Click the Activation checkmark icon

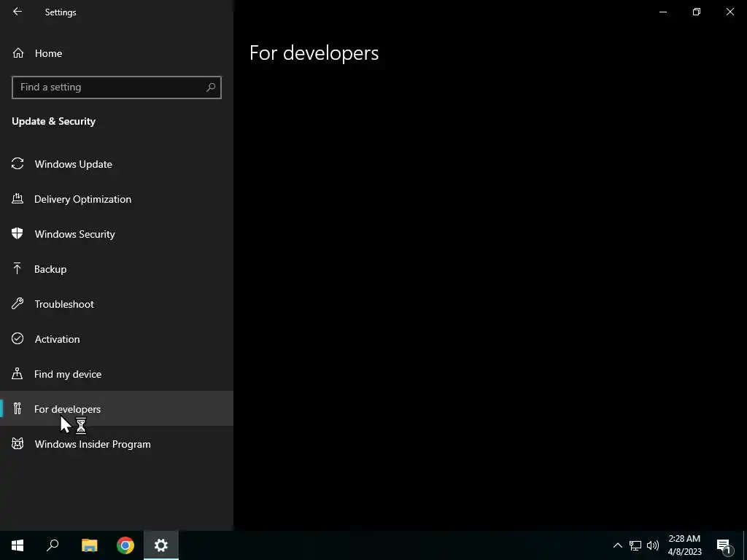[x=18, y=338]
